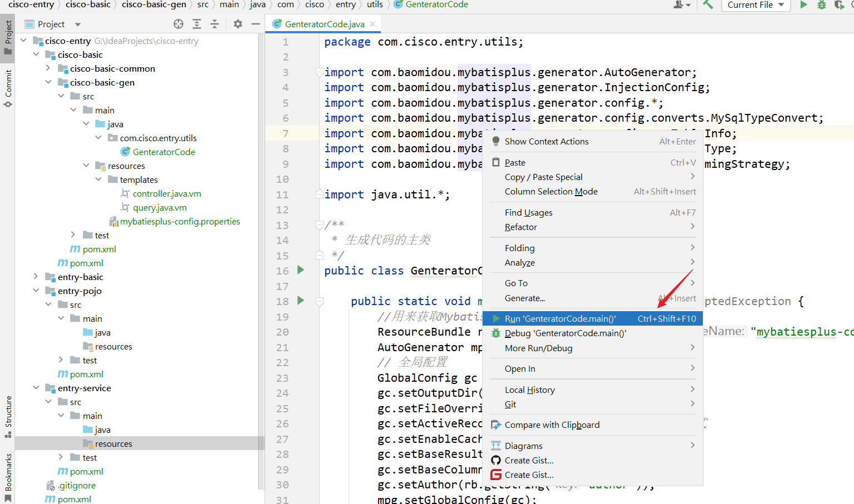Open the Commit tool window sidebar button
This screenshot has width=854, height=504.
8,88
